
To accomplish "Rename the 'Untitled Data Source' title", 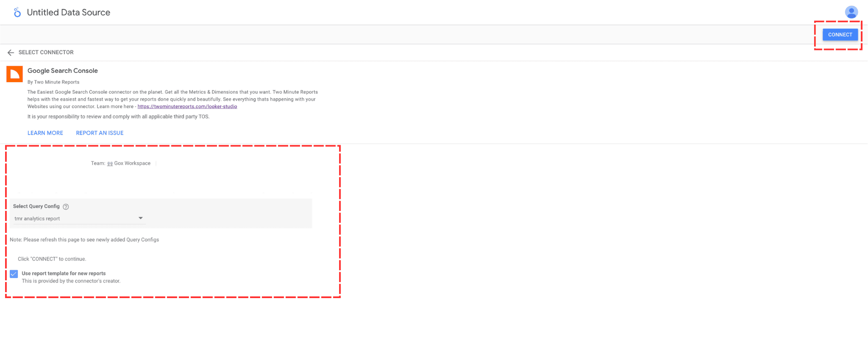I will (68, 13).
